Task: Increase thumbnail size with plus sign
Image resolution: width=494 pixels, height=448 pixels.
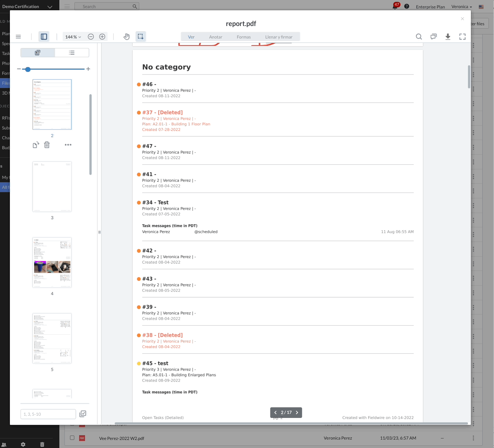Action: [88, 69]
